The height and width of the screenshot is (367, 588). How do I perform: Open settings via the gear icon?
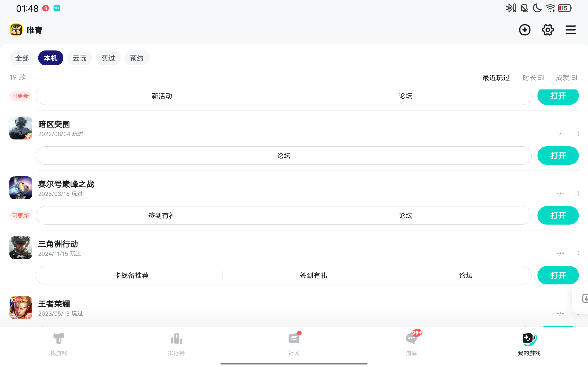click(548, 30)
